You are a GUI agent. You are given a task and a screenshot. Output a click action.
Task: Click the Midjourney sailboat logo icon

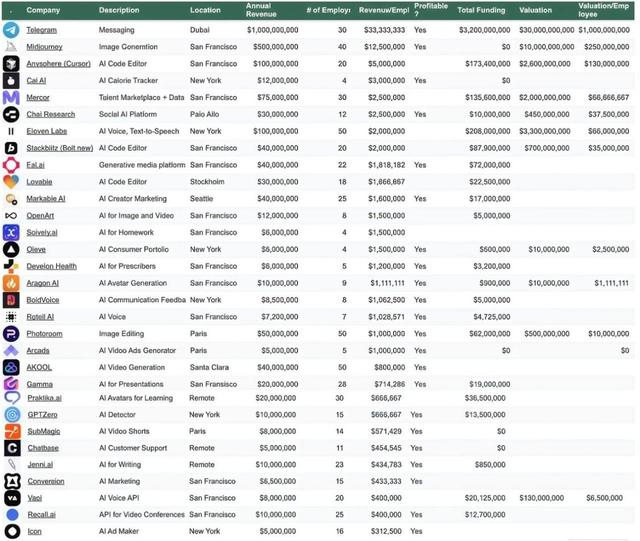coord(11,47)
